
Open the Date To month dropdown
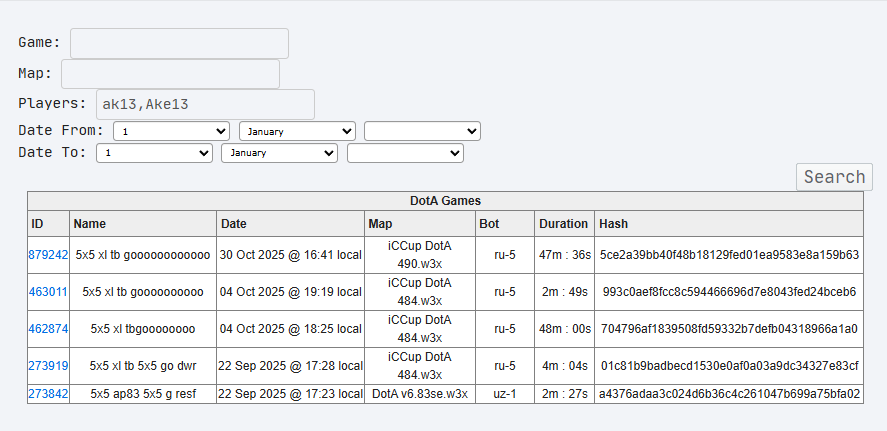279,153
